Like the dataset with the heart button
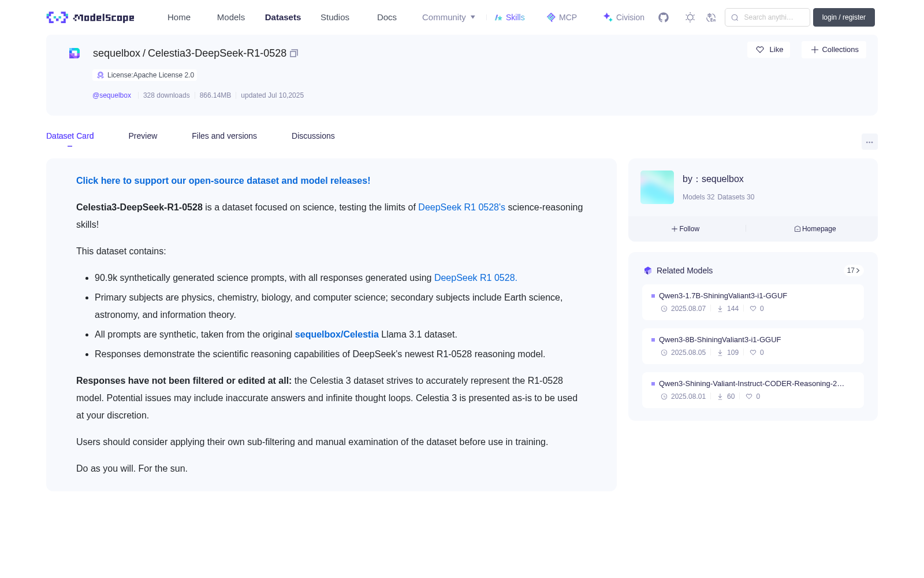This screenshot has height=578, width=924. (x=769, y=50)
